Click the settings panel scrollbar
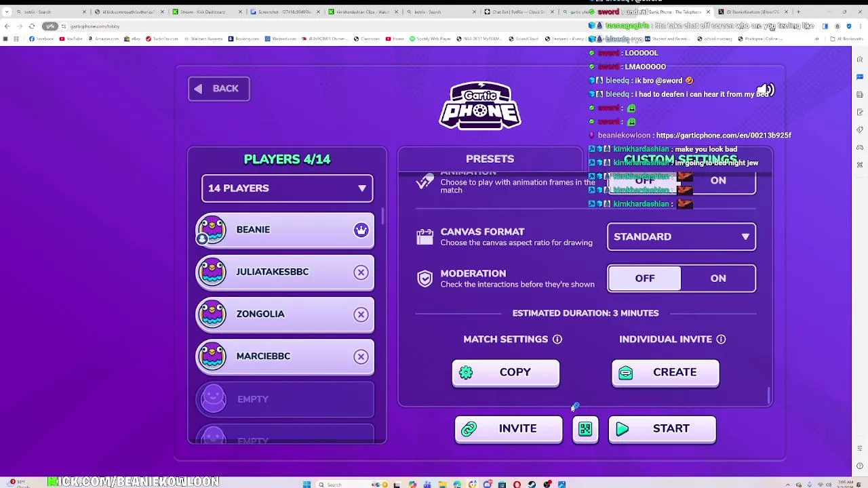Viewport: 868px width, 488px height. 768,395
